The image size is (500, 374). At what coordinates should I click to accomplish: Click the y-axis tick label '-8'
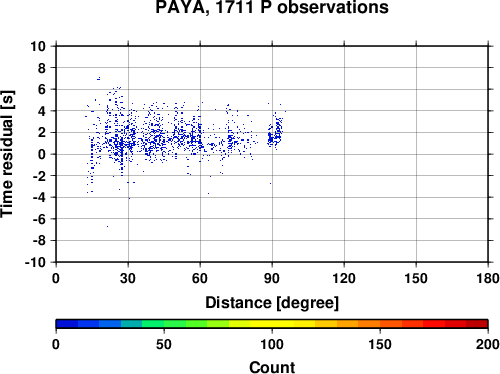39,241
